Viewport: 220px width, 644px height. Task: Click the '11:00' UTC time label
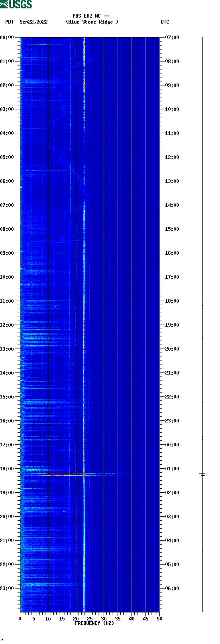pyautogui.click(x=172, y=133)
